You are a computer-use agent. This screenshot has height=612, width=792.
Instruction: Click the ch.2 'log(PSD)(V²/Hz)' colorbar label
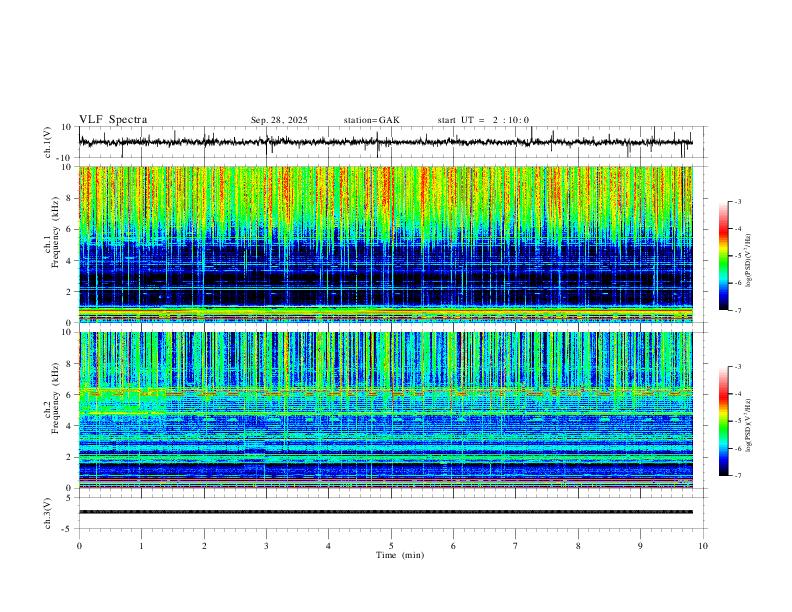tap(748, 426)
